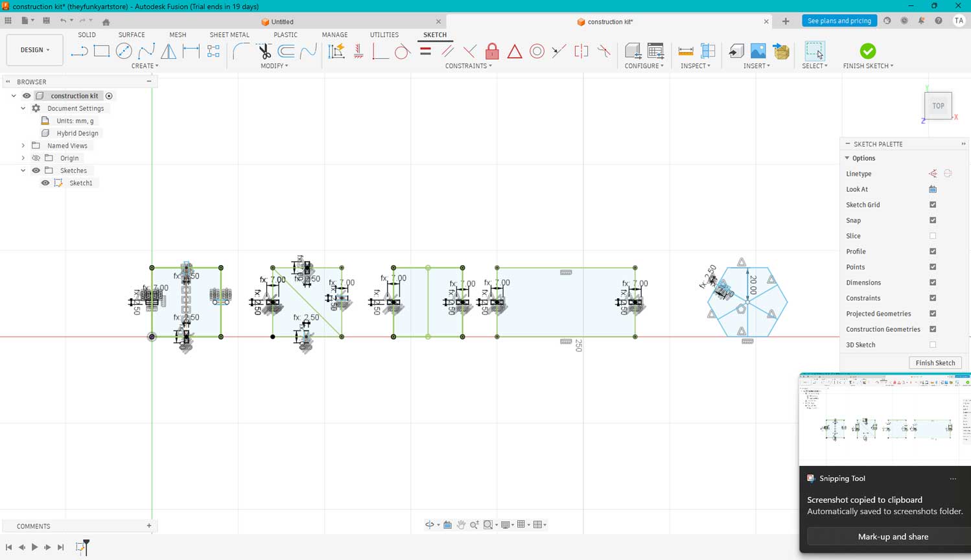Click the Snipping Tool screenshot thumbnail
Viewport: 971px width, 560px height.
[885, 419]
